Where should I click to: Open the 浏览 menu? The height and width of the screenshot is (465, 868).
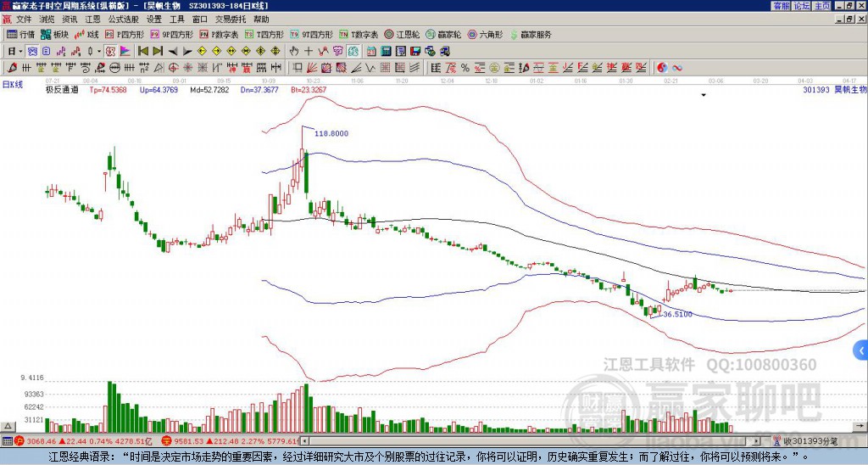click(x=47, y=20)
